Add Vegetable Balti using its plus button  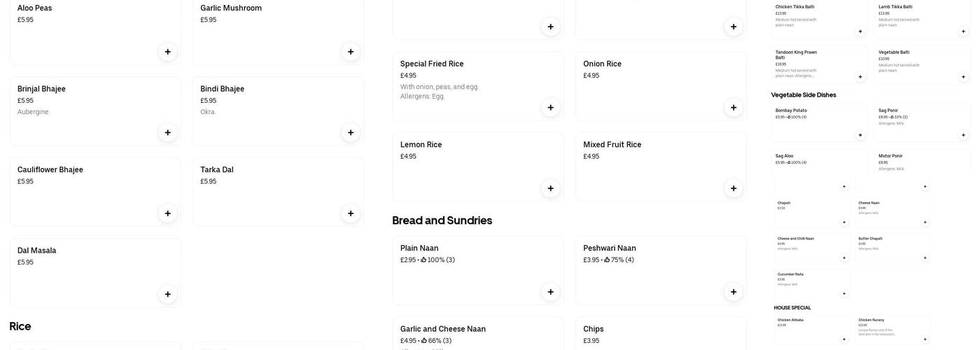pos(963,77)
